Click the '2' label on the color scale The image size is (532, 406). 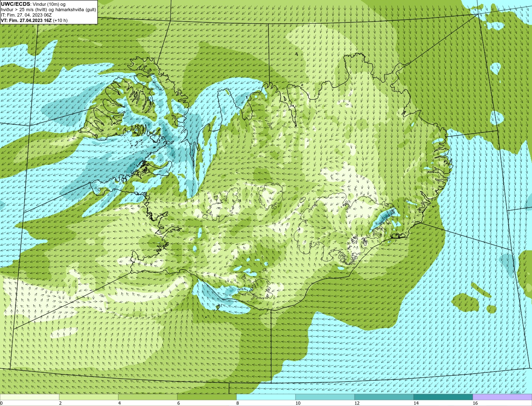pos(60,403)
